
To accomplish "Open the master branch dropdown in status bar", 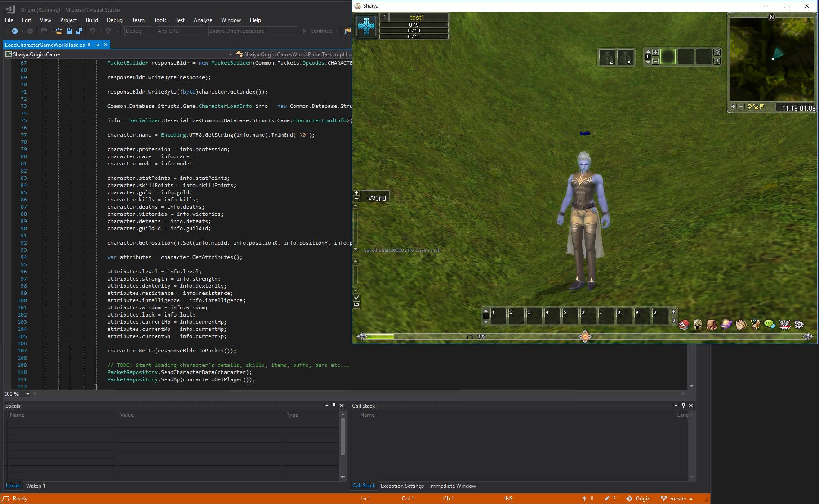I will (677, 499).
